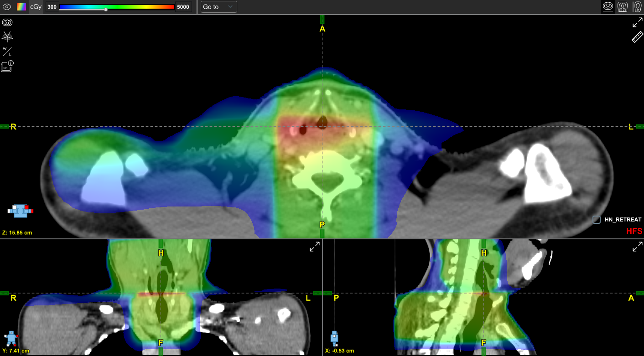Click the X: -0.53 cm slice position label

coord(340,351)
